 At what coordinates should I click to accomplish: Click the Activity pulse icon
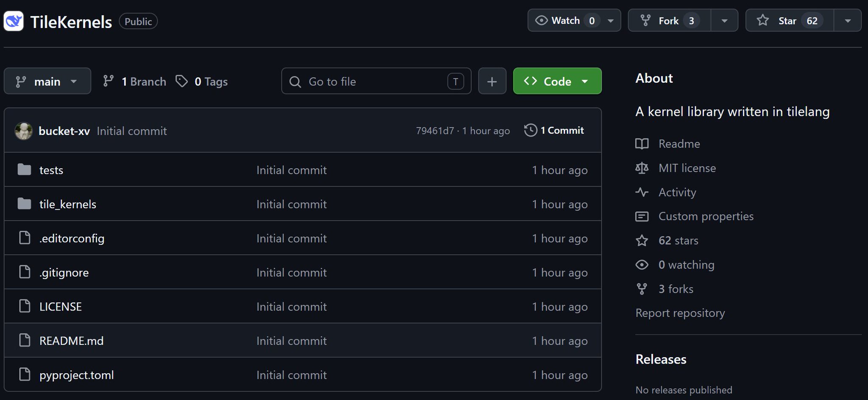point(642,192)
